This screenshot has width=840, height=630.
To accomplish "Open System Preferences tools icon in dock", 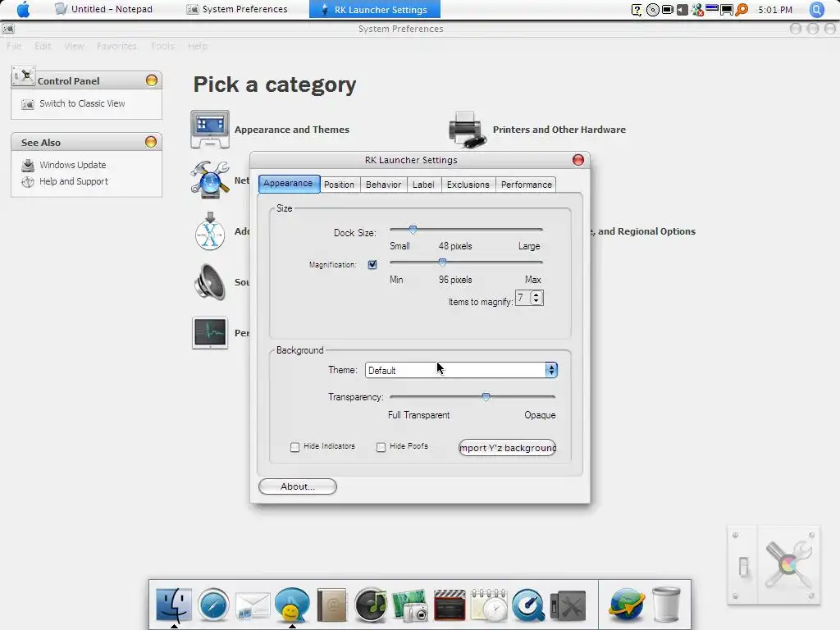I will click(568, 606).
